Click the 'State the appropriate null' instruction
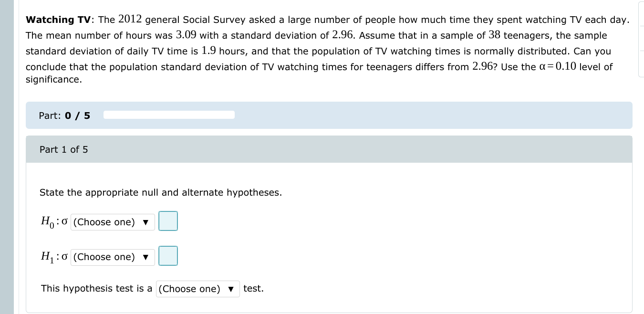Viewport: 644px width, 314px height. click(x=160, y=193)
